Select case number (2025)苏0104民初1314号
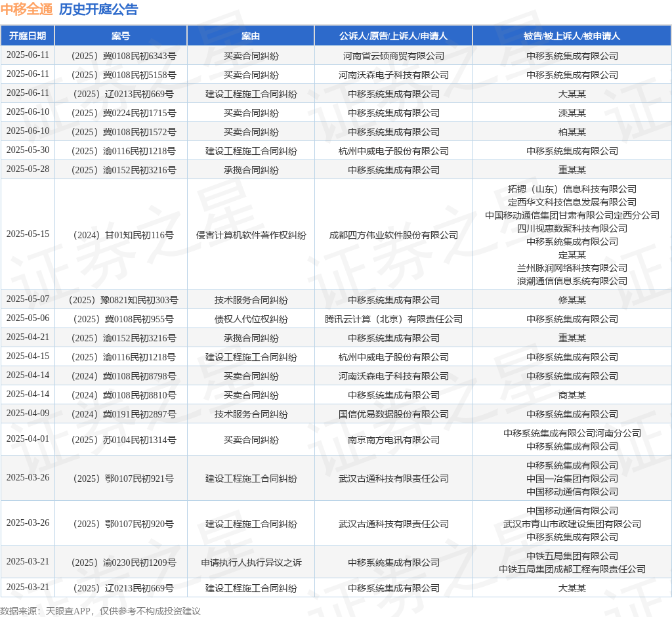The image size is (672, 617). (x=123, y=440)
